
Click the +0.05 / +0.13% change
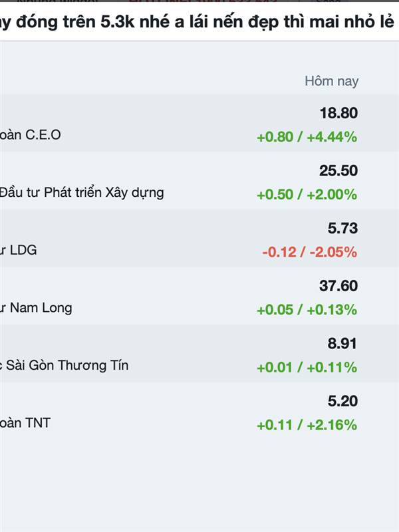click(x=307, y=310)
